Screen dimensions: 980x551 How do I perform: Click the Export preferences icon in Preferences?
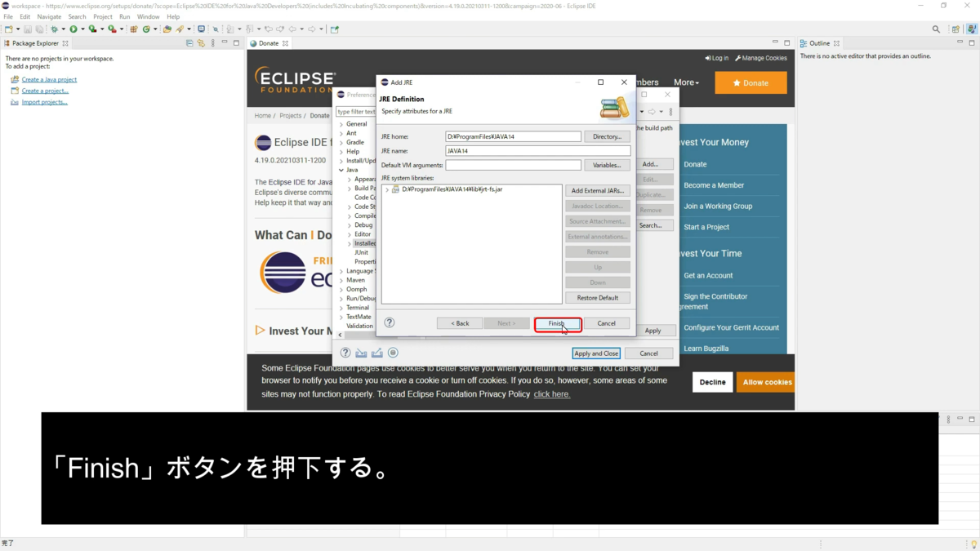(x=376, y=353)
